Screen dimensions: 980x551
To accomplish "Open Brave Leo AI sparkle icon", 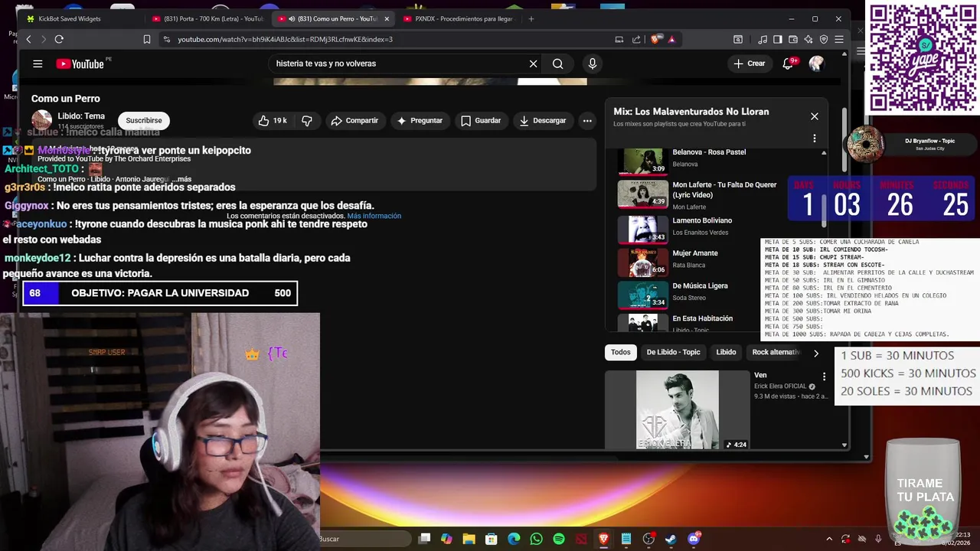I will point(808,39).
